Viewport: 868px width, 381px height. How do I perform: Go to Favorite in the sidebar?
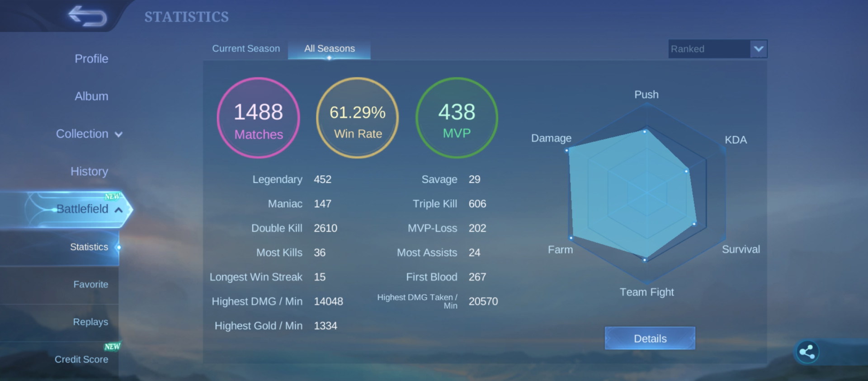pyautogui.click(x=91, y=284)
